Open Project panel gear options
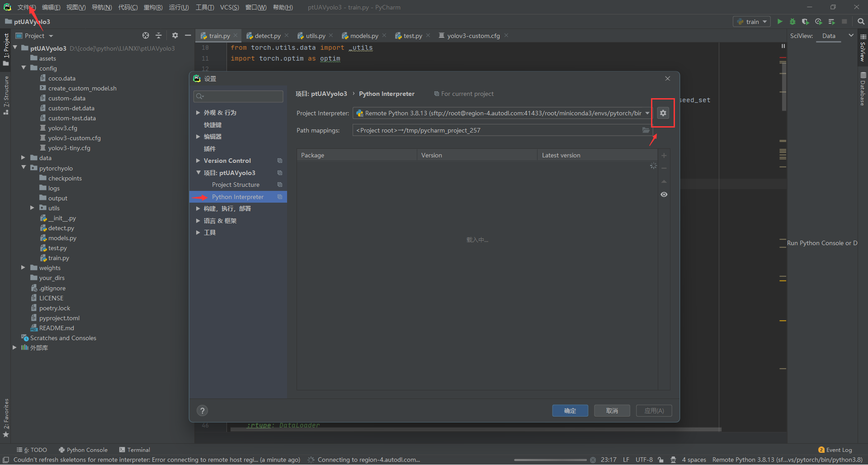Image resolution: width=868 pixels, height=465 pixels. (x=175, y=35)
